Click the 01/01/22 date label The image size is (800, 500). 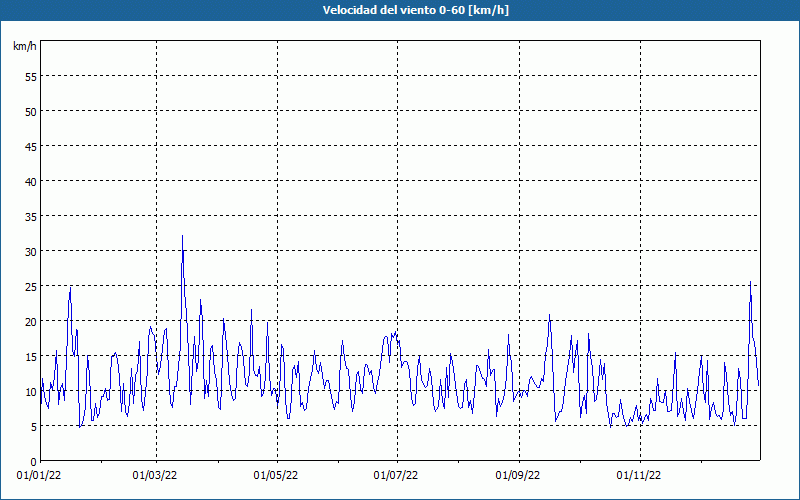click(39, 476)
